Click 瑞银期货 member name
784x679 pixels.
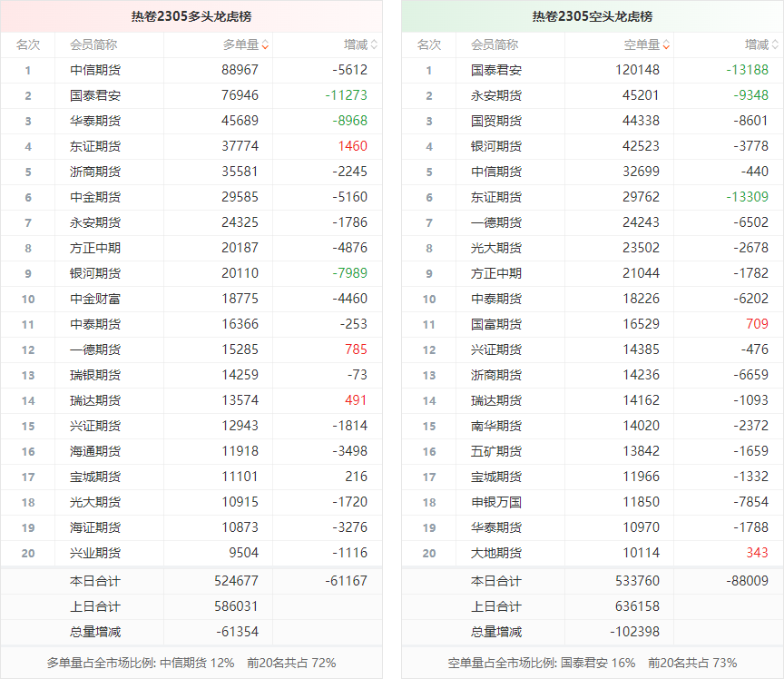coord(95,375)
